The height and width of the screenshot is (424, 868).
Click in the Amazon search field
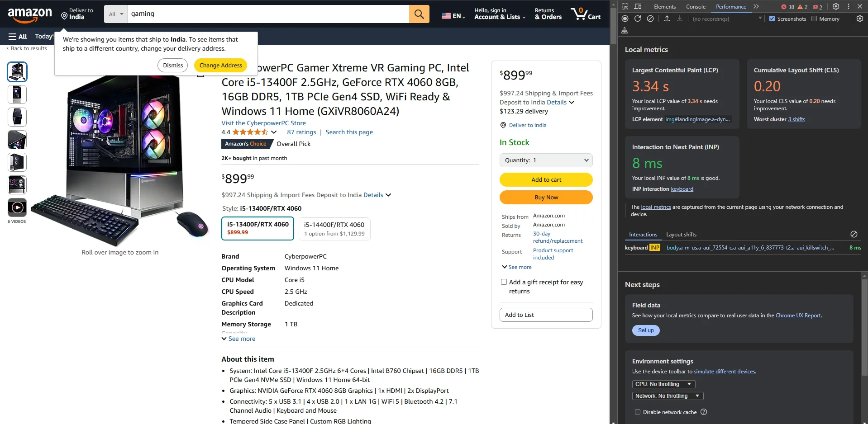click(268, 14)
